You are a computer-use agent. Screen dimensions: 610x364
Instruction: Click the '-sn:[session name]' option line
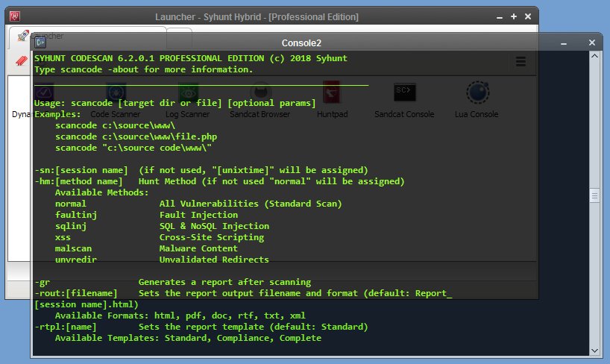point(201,170)
